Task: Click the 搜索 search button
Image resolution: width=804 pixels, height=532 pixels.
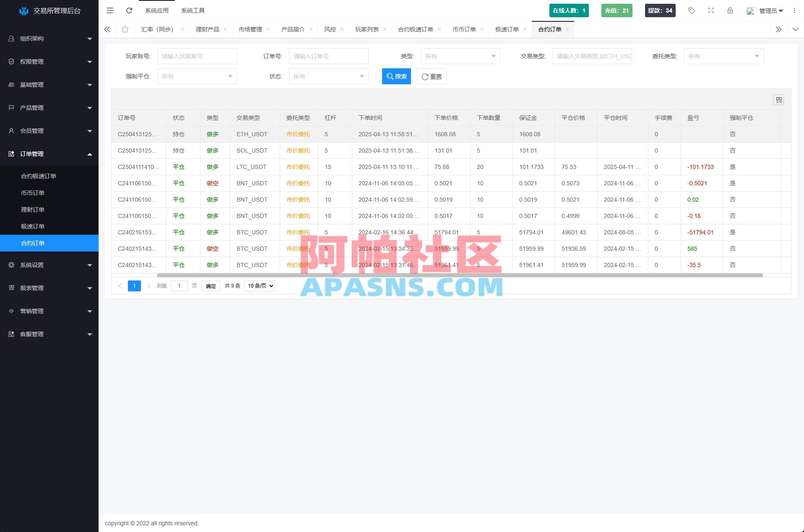Action: (396, 76)
